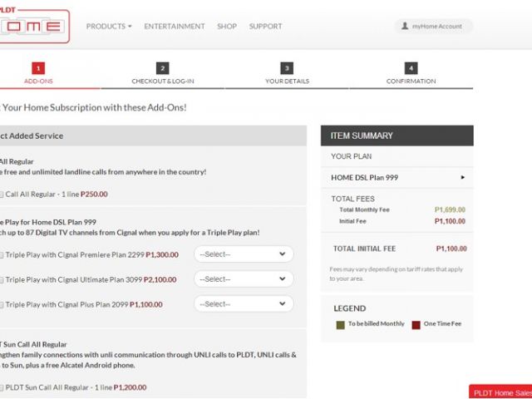
Task: Click the PLDT Home logo
Action: [33, 26]
